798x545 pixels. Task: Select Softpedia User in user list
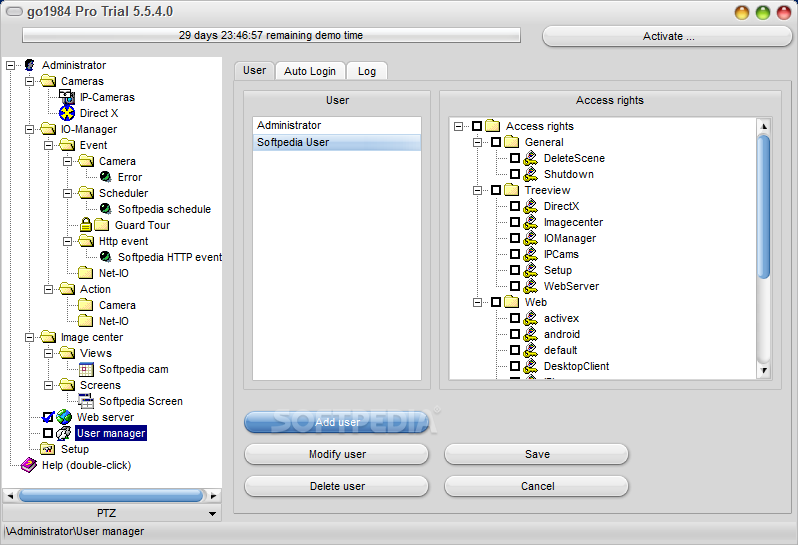[337, 142]
